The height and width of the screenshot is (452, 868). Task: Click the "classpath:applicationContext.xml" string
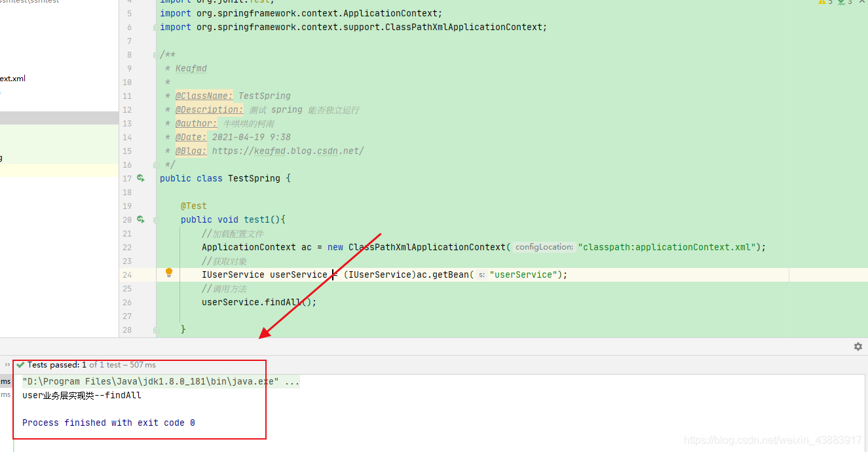[x=668, y=247]
